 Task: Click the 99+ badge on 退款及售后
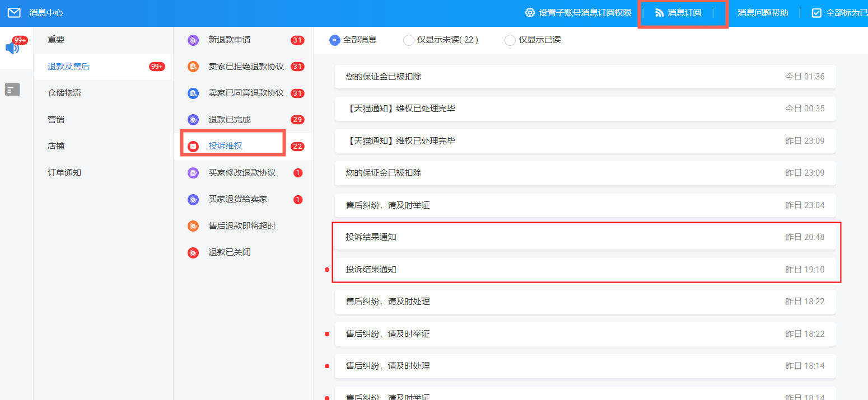[x=157, y=67]
